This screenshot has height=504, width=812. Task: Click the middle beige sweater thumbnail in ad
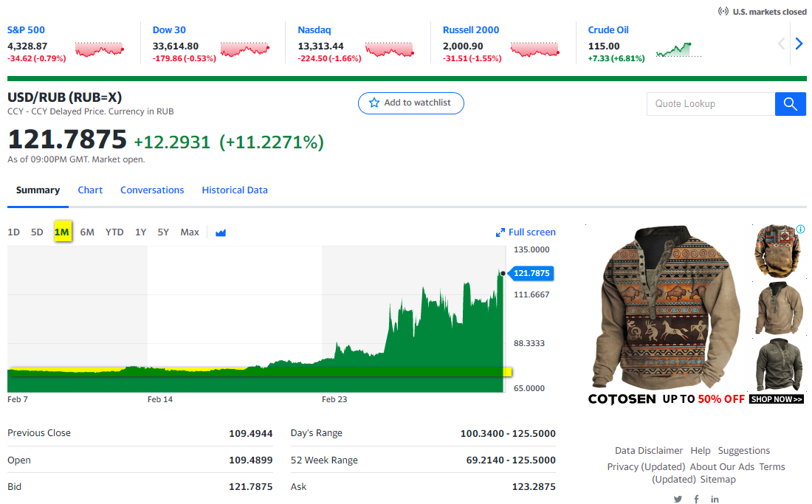click(x=778, y=308)
